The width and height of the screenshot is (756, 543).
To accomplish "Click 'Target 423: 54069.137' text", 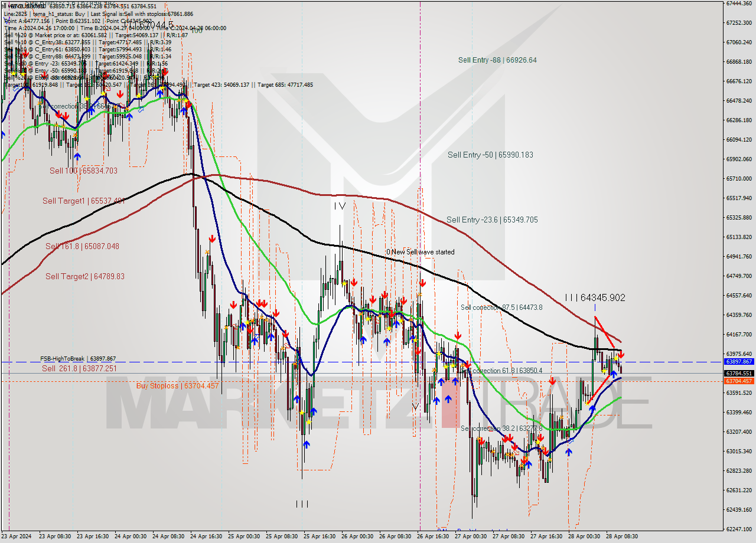I will pyautogui.click(x=221, y=85).
